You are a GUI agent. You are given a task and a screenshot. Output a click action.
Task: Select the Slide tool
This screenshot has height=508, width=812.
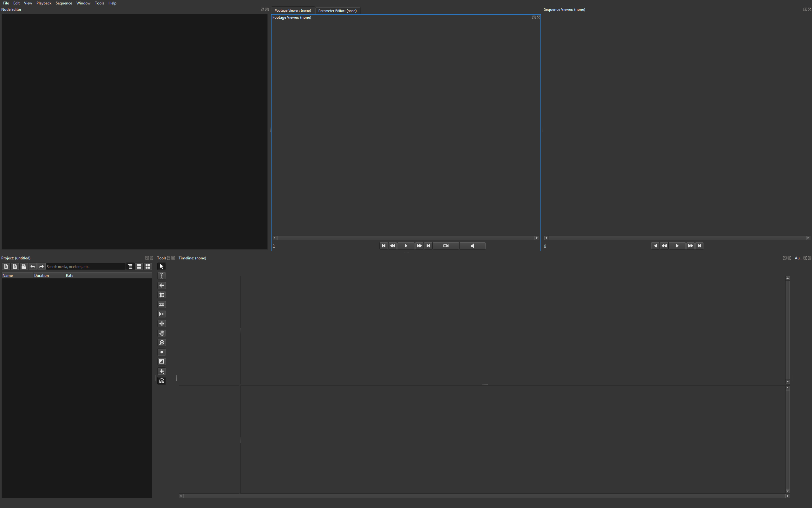click(161, 324)
